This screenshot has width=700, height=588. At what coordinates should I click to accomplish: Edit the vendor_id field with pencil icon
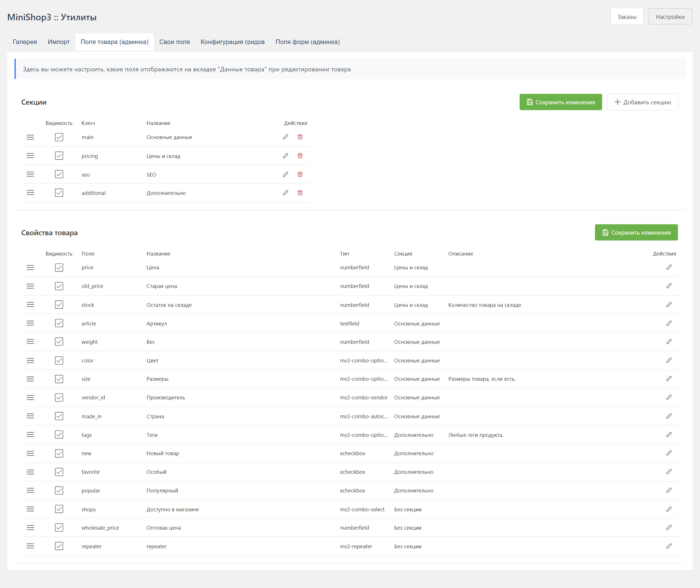[x=669, y=397]
